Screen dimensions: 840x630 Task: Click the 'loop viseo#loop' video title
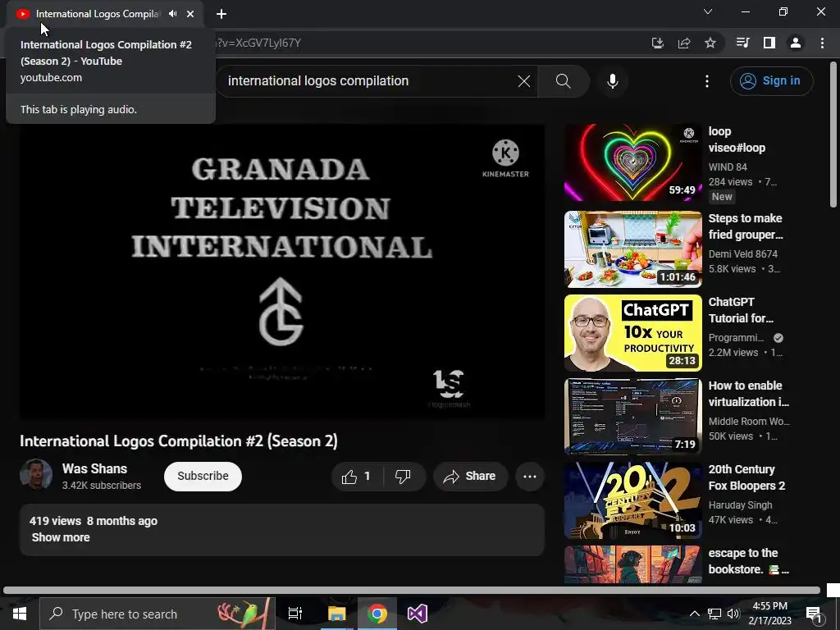[737, 139]
